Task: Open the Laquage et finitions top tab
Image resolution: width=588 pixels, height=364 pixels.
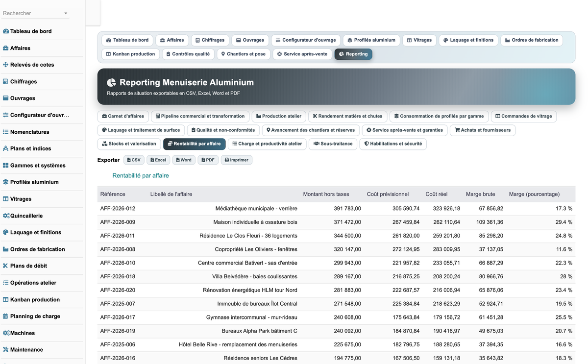Action: [468, 40]
